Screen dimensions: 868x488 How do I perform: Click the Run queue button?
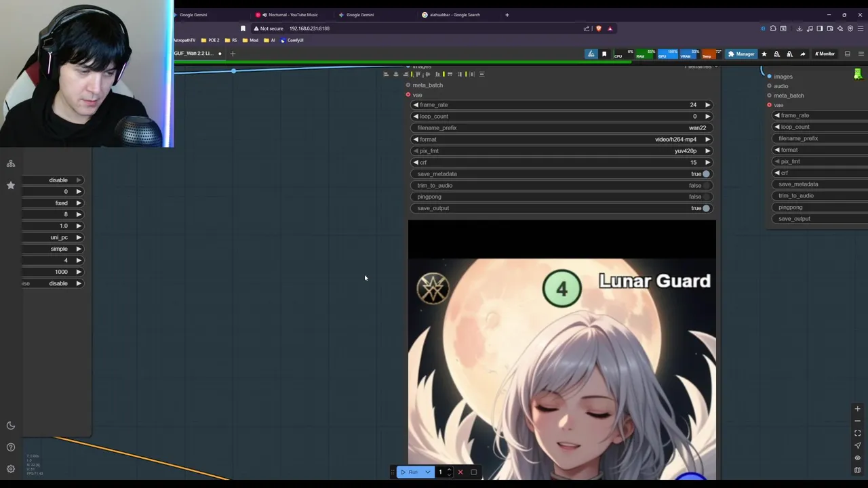click(x=409, y=472)
